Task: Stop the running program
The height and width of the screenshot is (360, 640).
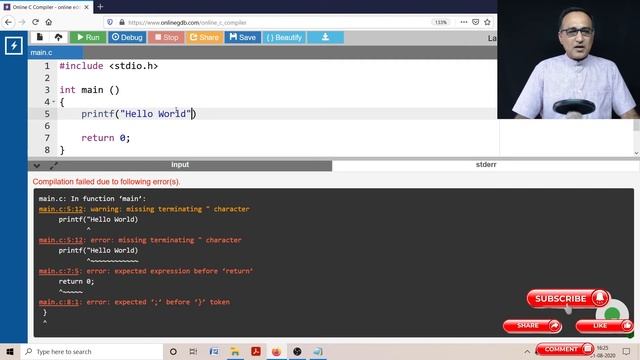Action: 166,37
